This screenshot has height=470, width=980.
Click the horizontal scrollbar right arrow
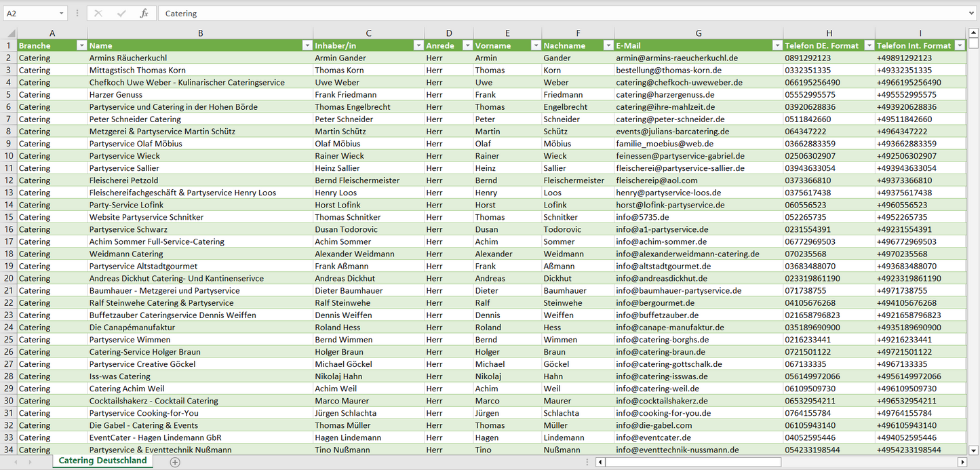click(962, 462)
